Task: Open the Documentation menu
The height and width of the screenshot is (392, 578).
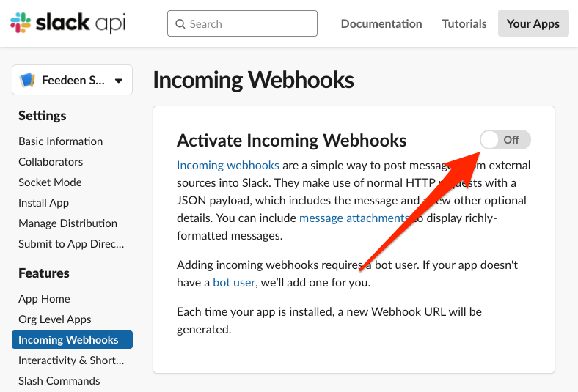Action: pos(381,23)
